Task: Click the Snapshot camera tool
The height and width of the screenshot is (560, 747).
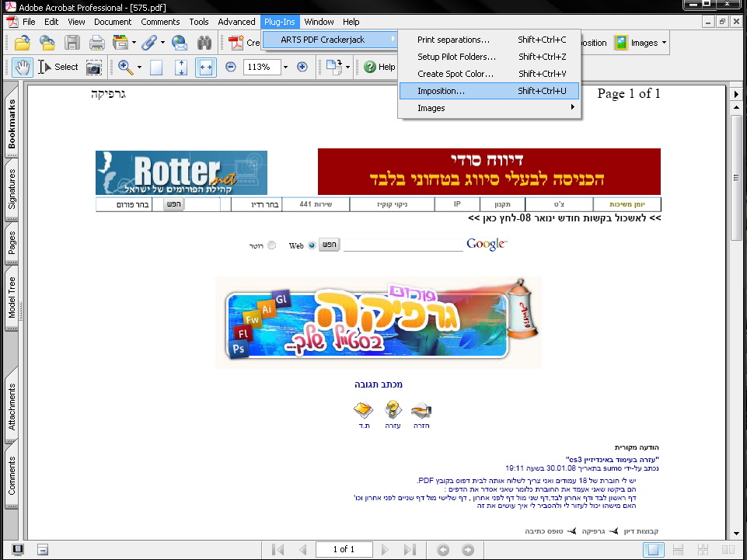Action: pos(94,68)
